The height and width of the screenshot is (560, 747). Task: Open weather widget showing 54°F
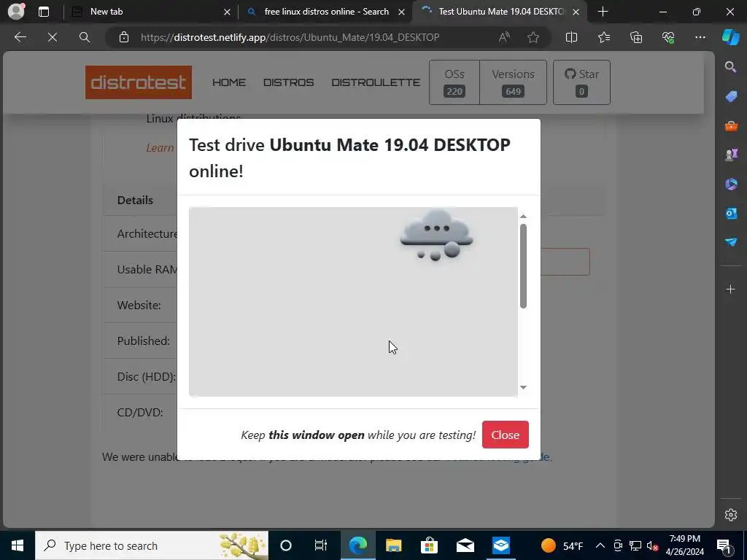[562, 545]
